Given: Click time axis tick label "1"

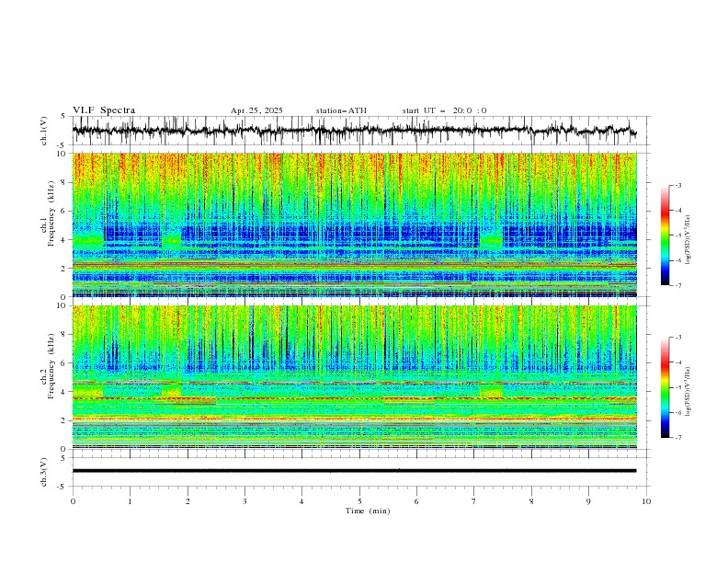Looking at the screenshot, I should [130, 501].
